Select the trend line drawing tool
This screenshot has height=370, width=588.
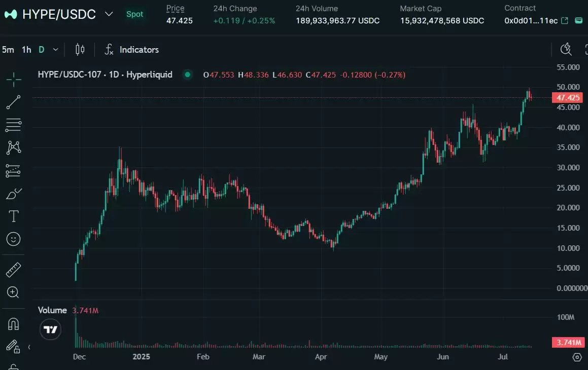[14, 102]
